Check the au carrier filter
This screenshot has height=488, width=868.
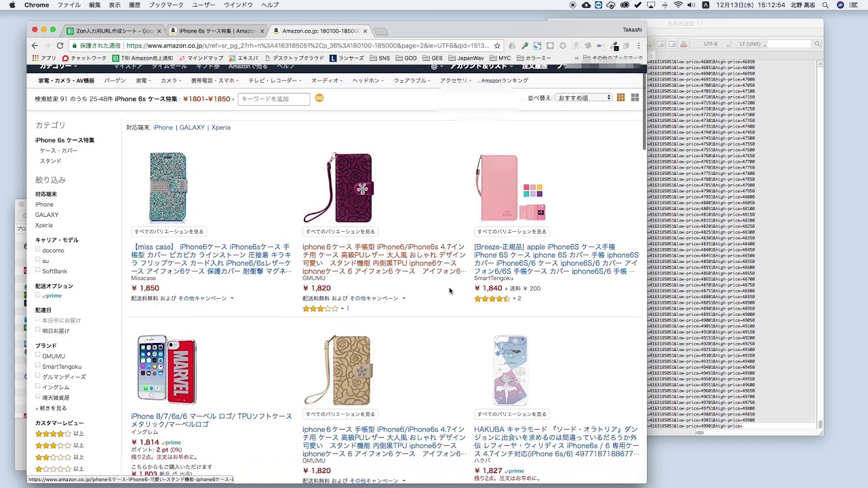(38, 260)
